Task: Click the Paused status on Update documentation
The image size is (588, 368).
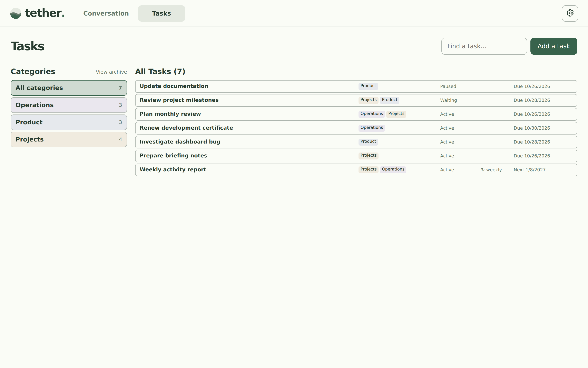Action: pyautogui.click(x=448, y=86)
